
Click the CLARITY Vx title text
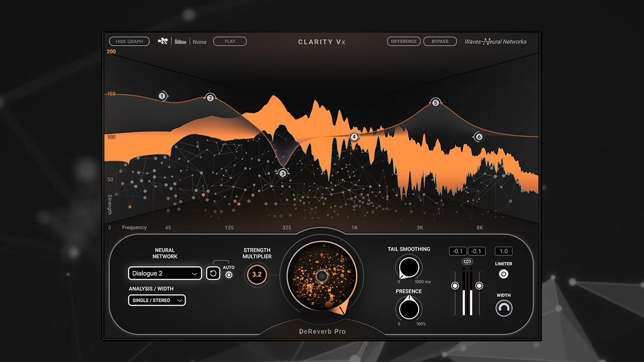[x=322, y=42]
